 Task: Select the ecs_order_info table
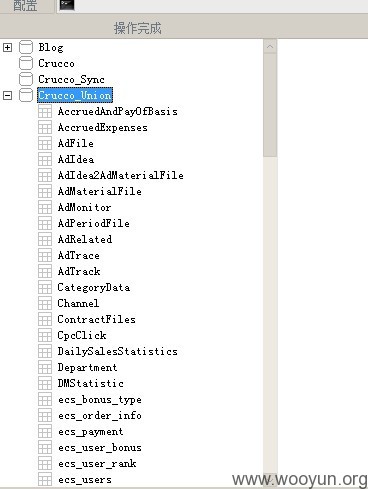click(100, 416)
